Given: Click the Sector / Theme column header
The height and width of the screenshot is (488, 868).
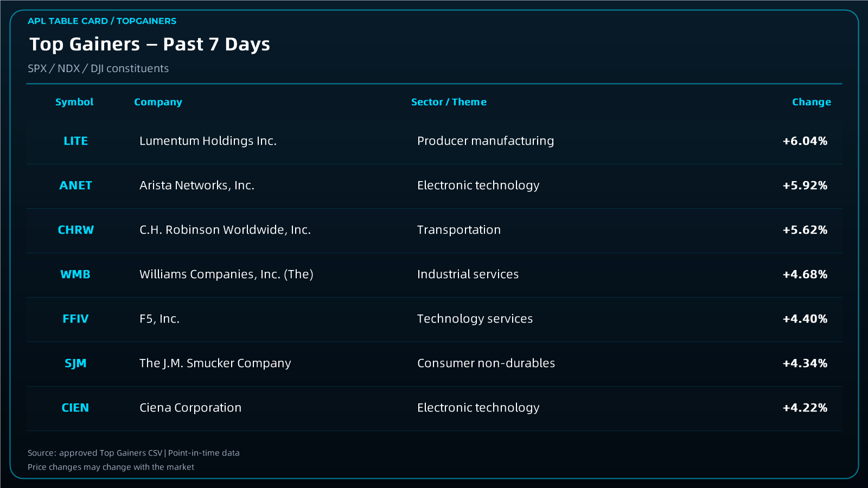Looking at the screenshot, I should point(449,102).
